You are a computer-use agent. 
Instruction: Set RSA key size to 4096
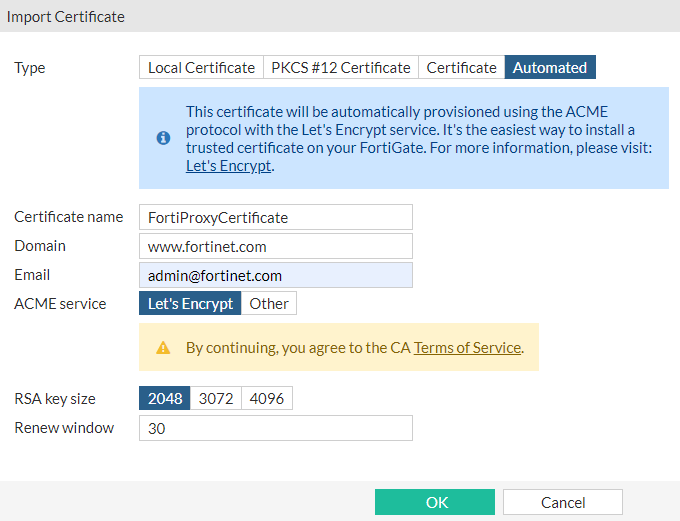pos(267,399)
